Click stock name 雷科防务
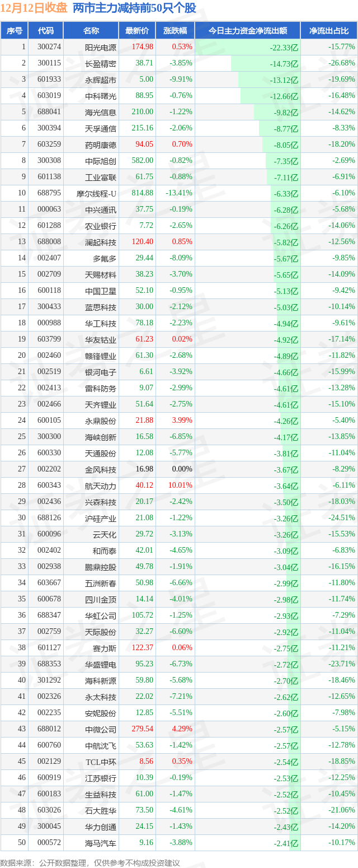 (x=101, y=388)
